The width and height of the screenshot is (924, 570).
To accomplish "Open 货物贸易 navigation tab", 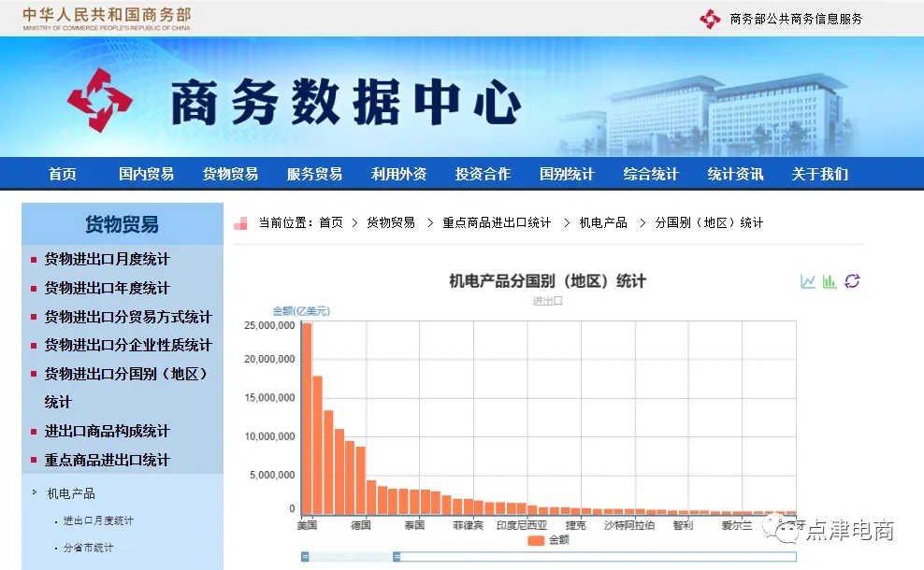I will coord(230,174).
